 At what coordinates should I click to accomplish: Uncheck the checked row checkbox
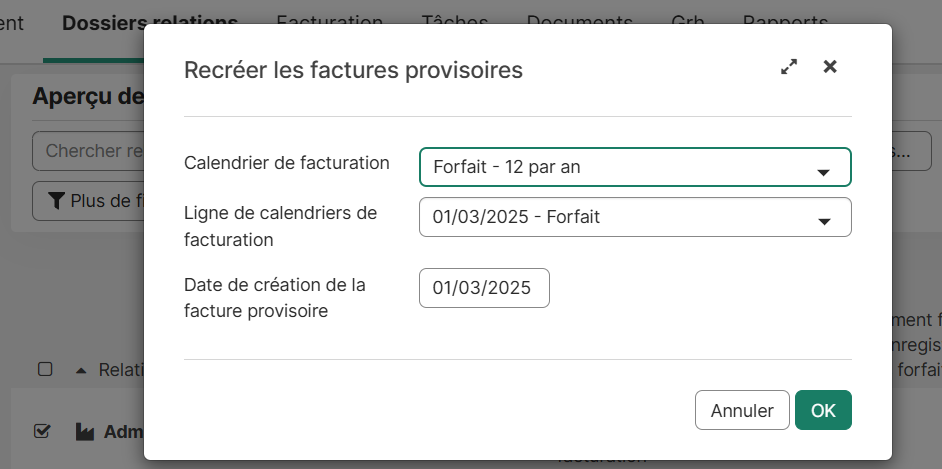42,431
